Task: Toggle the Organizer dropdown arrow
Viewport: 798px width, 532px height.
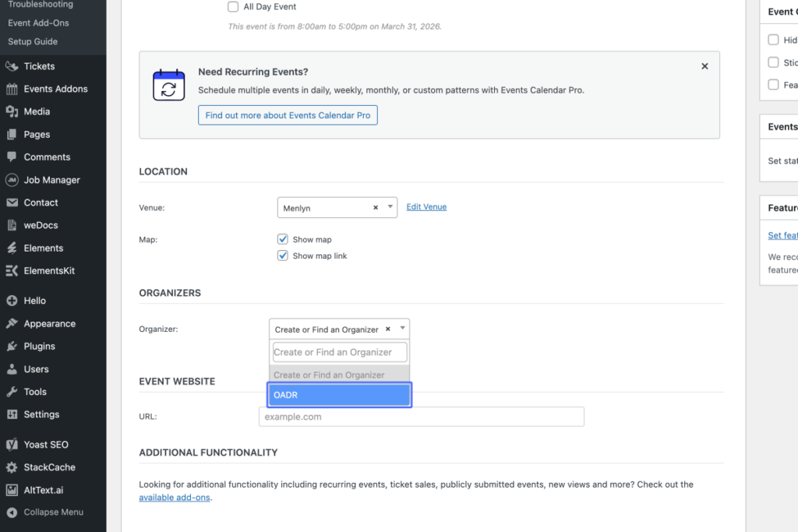Action: (x=402, y=329)
